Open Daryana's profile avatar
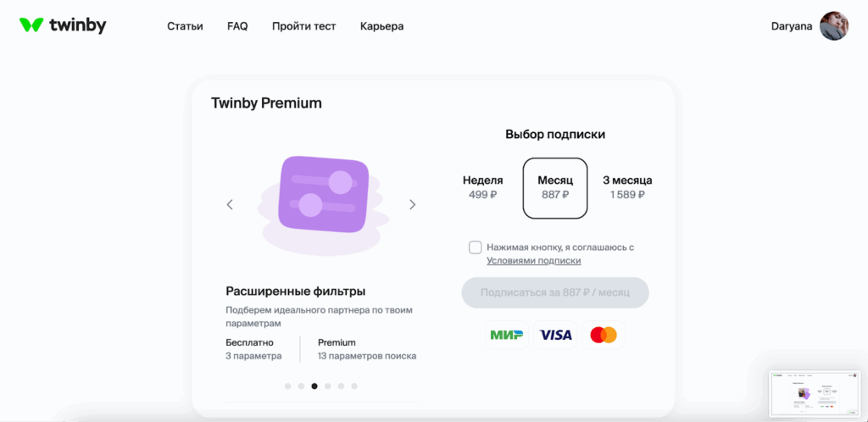Image resolution: width=868 pixels, height=422 pixels. tap(834, 26)
